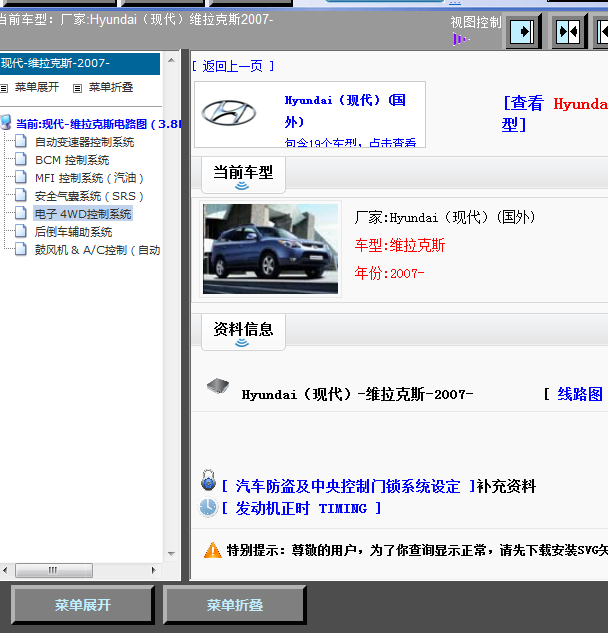Image resolution: width=608 pixels, height=637 pixels.
Task: Open the 自动变速器控制系统 tree item
Action: [84, 142]
